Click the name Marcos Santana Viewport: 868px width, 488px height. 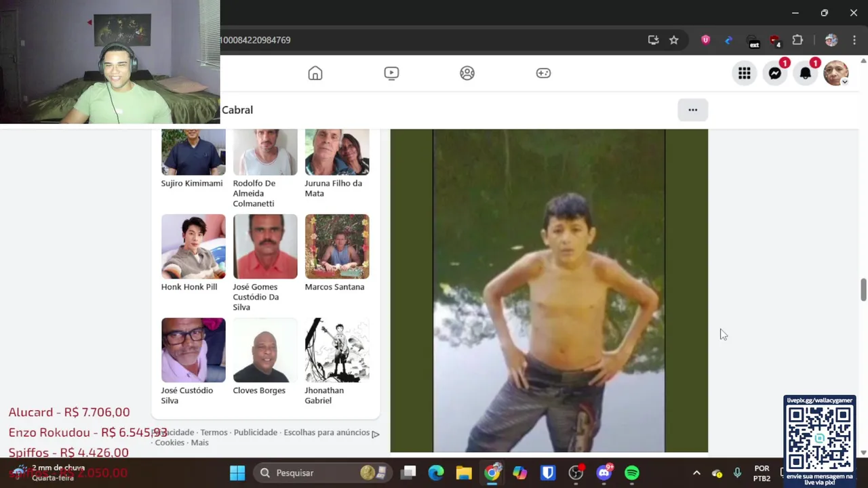pos(334,287)
